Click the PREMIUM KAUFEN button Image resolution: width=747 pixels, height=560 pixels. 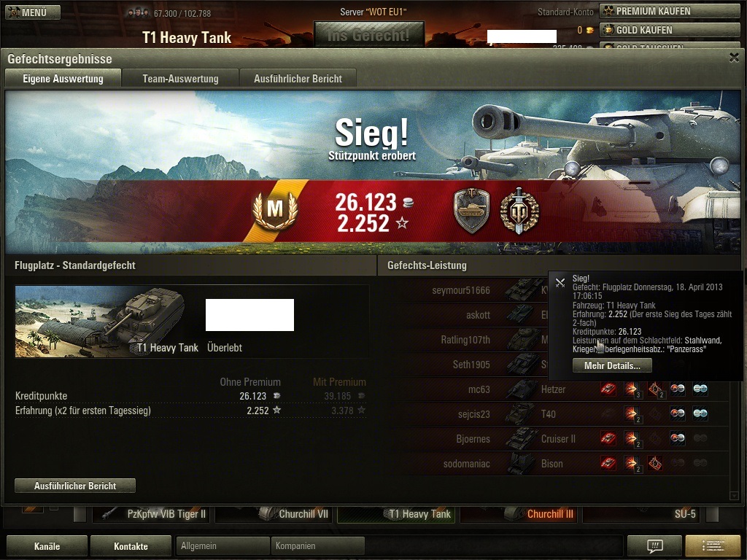tap(670, 12)
